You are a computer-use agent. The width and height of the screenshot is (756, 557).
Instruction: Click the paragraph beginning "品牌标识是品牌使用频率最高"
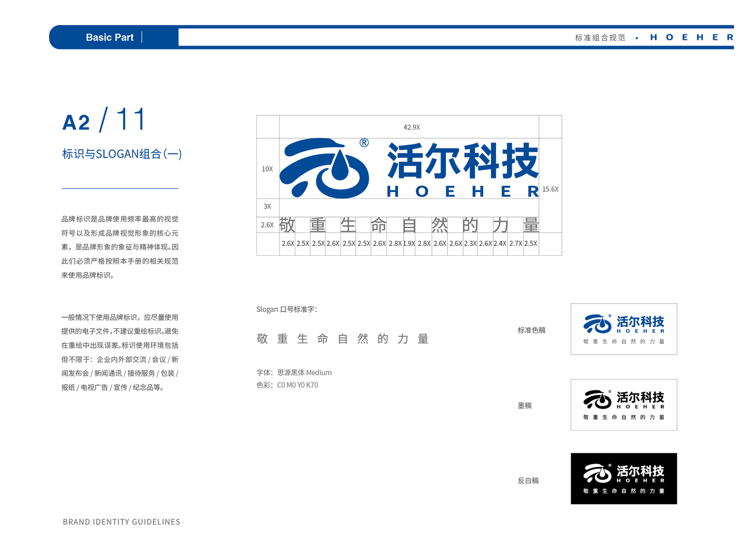pos(120,247)
